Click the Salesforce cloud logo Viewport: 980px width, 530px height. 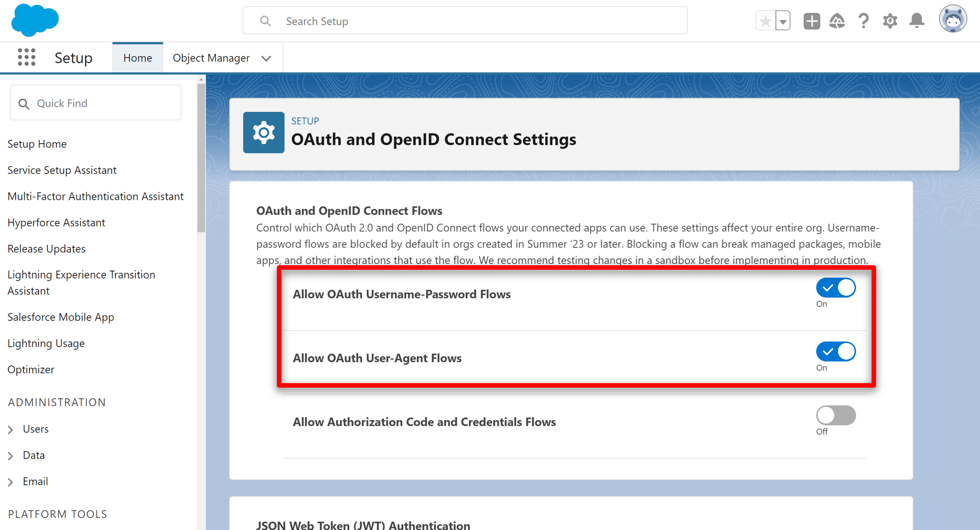coord(34,20)
